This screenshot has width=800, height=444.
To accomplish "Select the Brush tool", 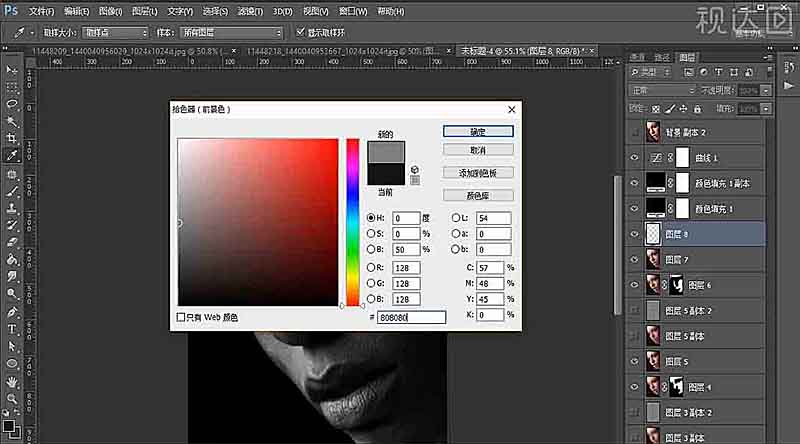I will (12, 191).
